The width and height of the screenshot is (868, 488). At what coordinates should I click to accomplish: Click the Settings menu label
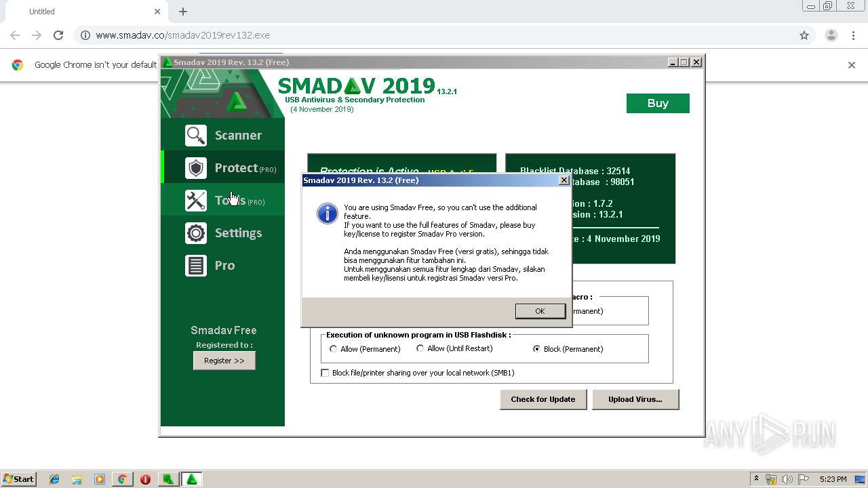(x=238, y=233)
